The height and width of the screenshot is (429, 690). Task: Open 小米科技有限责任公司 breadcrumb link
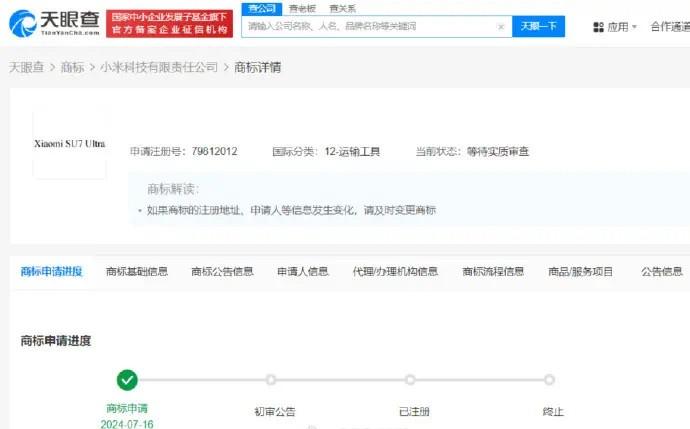(x=159, y=67)
